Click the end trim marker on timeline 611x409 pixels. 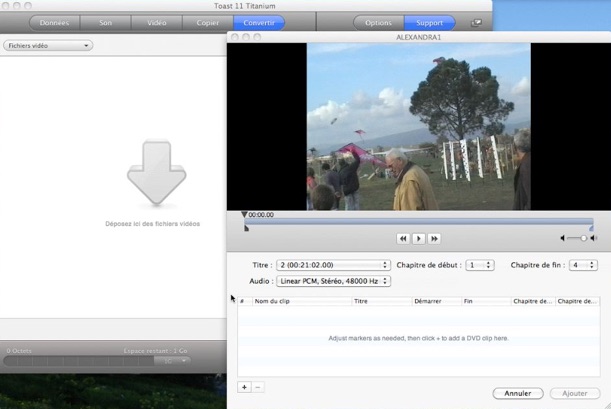(x=591, y=228)
